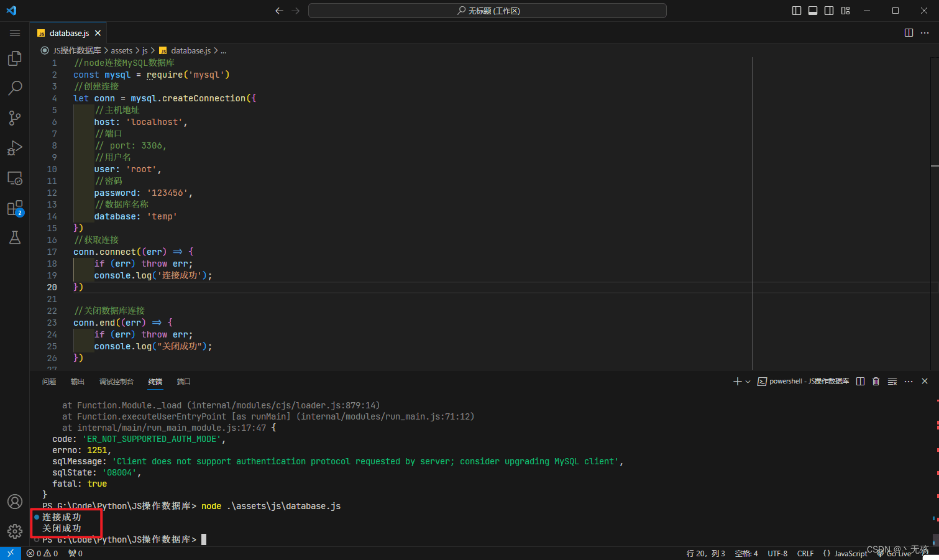This screenshot has height=560, width=939.
Task: Toggle primary side bar layout button
Action: [797, 11]
